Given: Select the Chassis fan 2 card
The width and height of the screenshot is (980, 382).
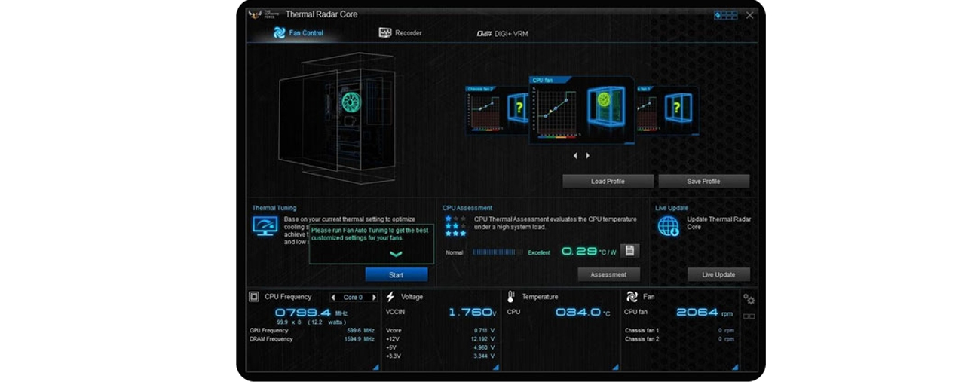Looking at the screenshot, I should tap(497, 110).
